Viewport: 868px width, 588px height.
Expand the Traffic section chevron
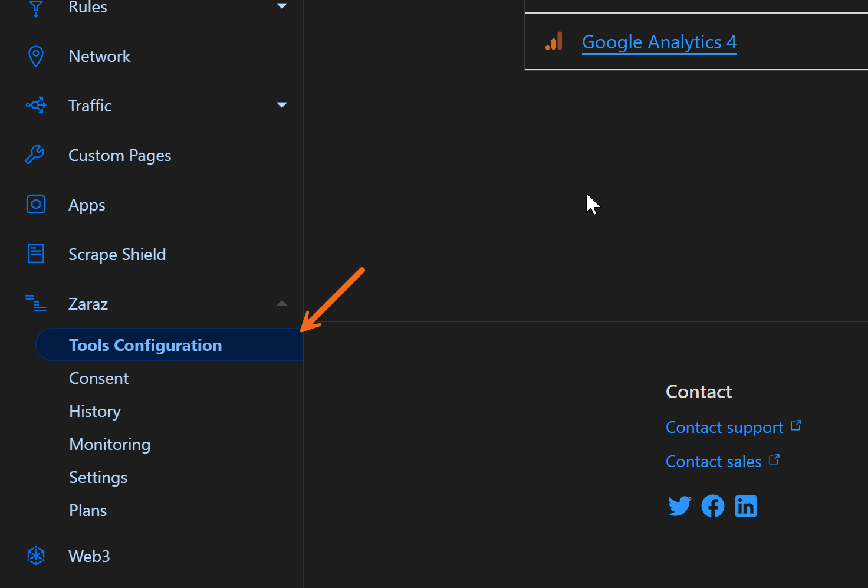tap(282, 105)
